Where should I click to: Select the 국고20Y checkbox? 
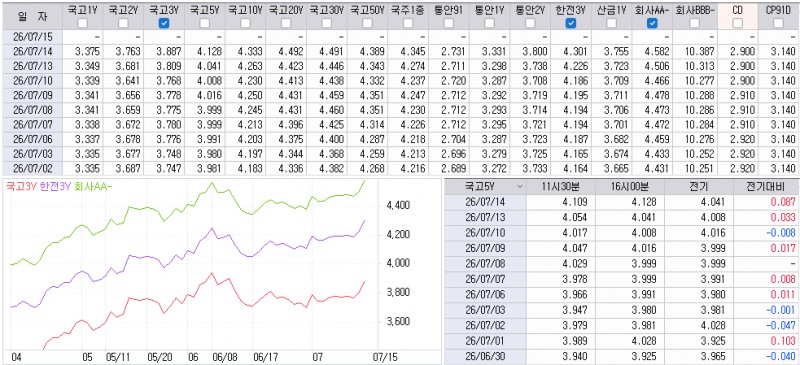click(286, 23)
